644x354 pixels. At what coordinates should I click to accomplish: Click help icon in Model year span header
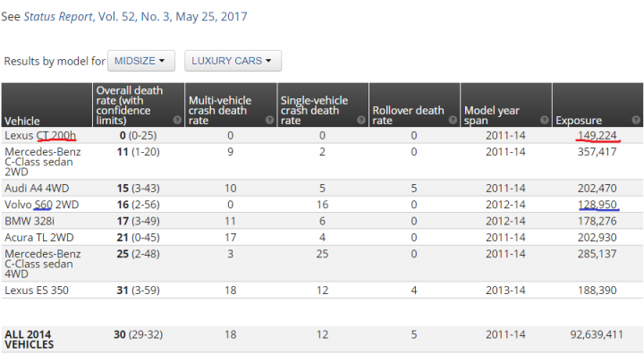(544, 120)
